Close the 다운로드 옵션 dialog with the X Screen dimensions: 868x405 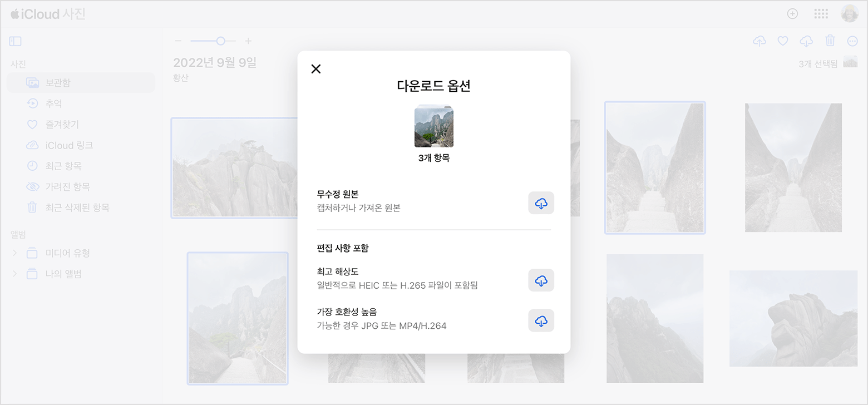coord(316,69)
